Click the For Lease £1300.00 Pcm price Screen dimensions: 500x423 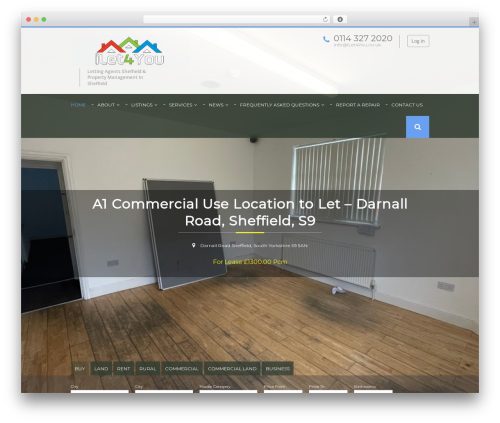tap(250, 262)
